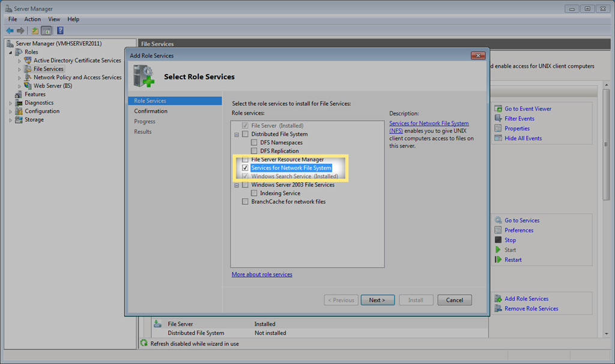Click the actions pane scroll down arrow
615x364 pixels.
[x=607, y=334]
